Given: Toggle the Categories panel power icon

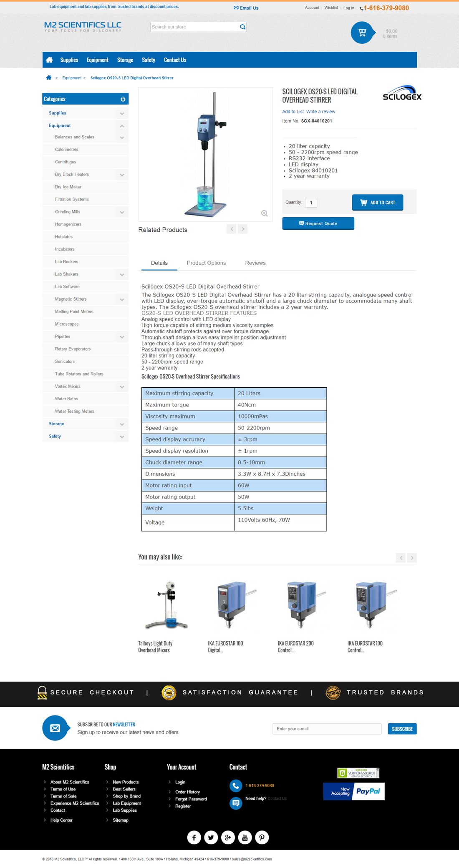Looking at the screenshot, I should (x=123, y=99).
